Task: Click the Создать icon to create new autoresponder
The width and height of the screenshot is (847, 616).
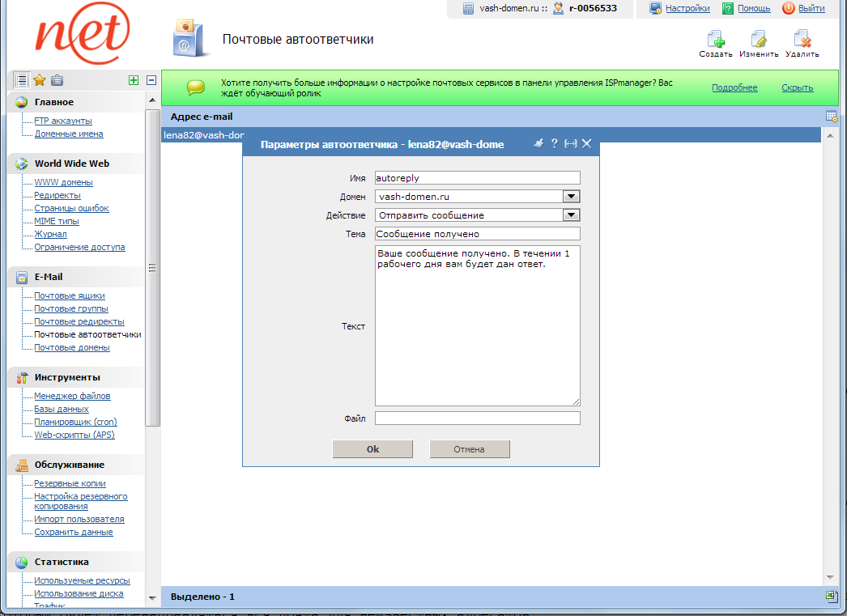Action: click(714, 39)
